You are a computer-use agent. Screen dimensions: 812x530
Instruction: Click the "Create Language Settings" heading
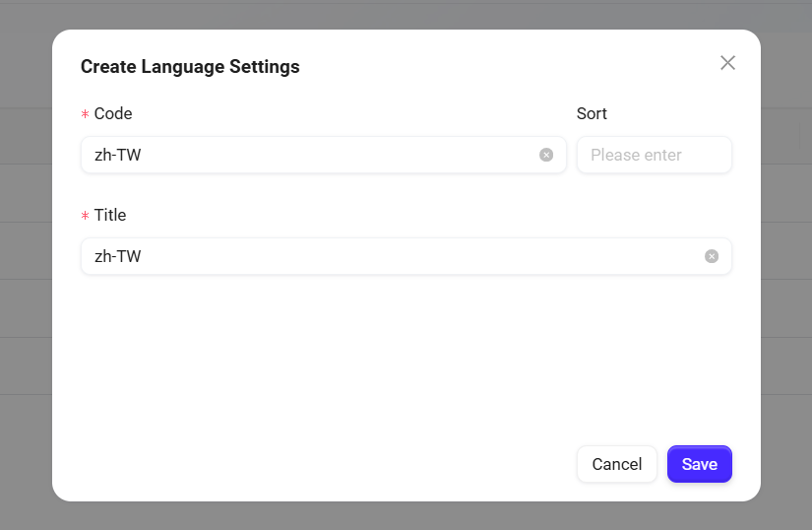point(190,67)
